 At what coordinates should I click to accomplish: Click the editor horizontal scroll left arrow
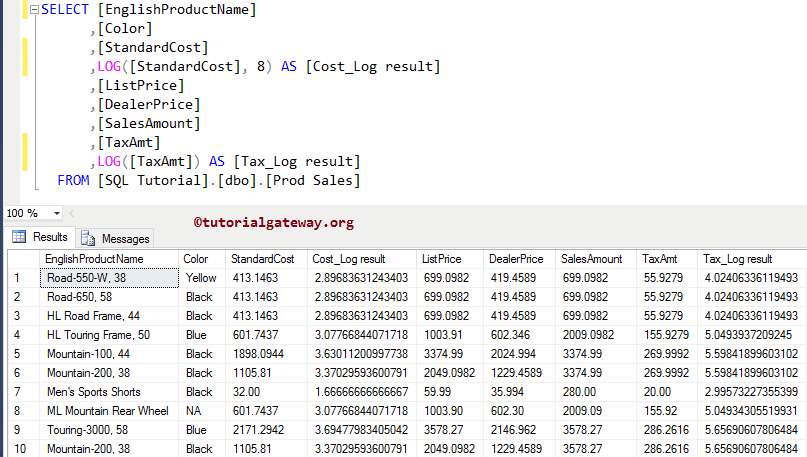click(x=72, y=213)
